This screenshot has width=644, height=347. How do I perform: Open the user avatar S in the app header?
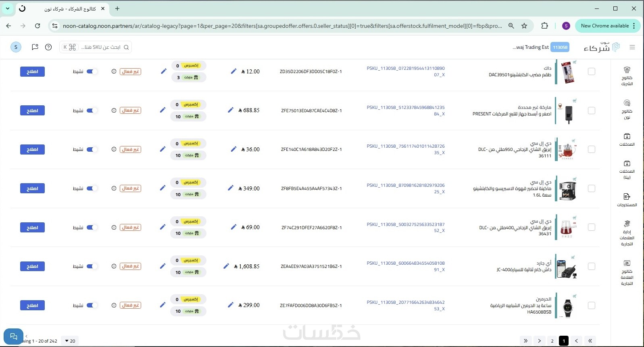tap(16, 47)
